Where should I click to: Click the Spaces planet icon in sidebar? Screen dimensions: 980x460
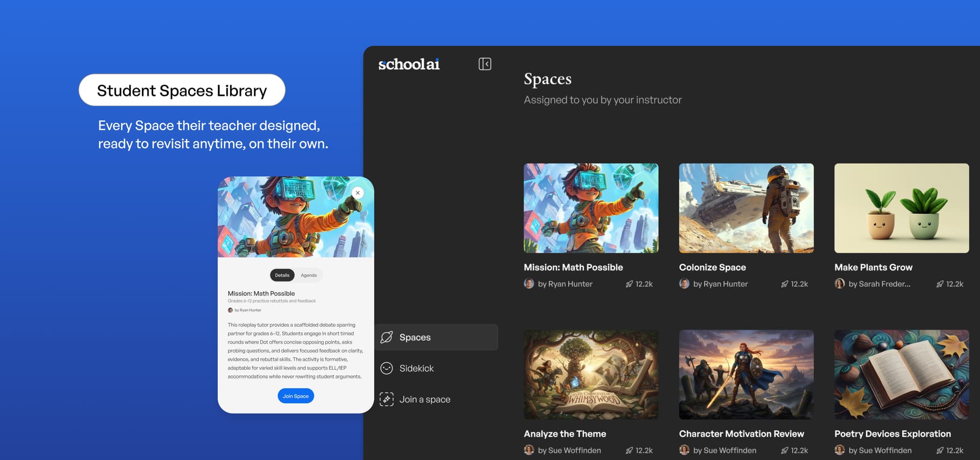[x=387, y=337]
